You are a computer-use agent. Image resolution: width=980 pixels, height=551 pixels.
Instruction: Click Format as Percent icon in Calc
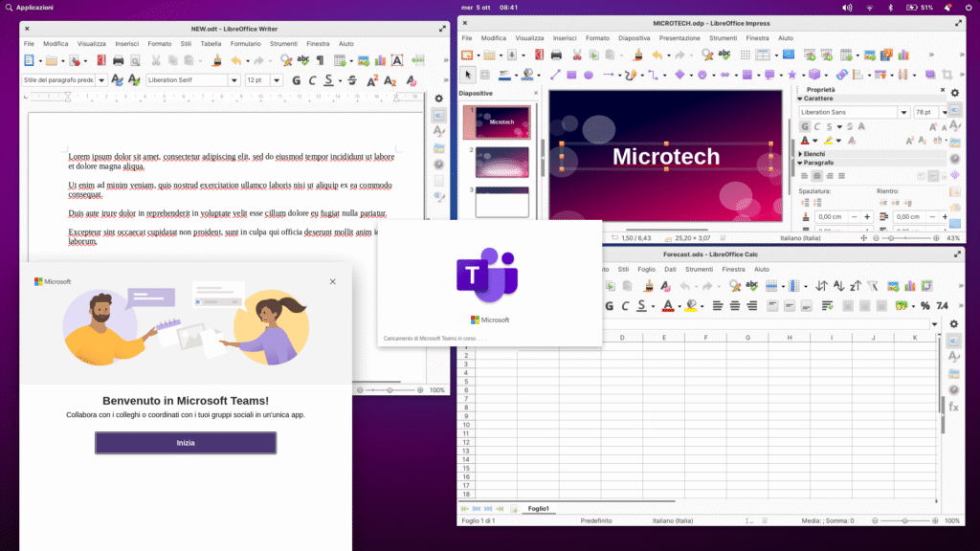(x=924, y=306)
